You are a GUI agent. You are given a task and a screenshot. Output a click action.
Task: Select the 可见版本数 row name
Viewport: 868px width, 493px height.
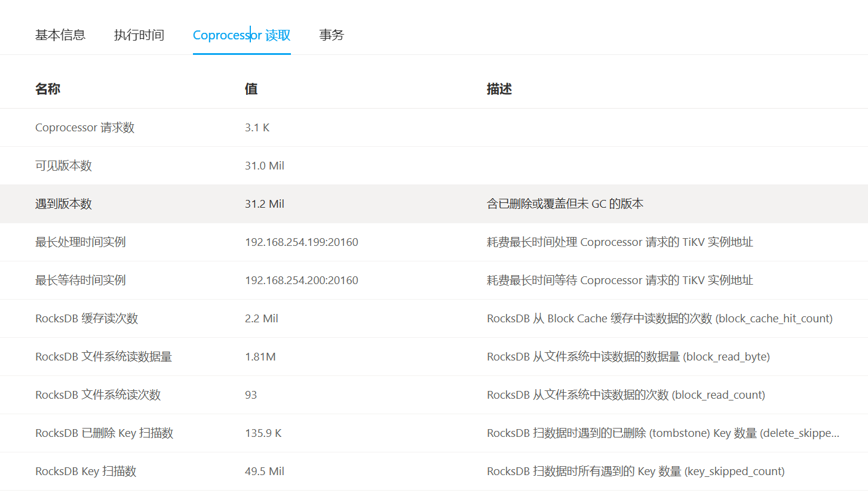click(x=64, y=166)
